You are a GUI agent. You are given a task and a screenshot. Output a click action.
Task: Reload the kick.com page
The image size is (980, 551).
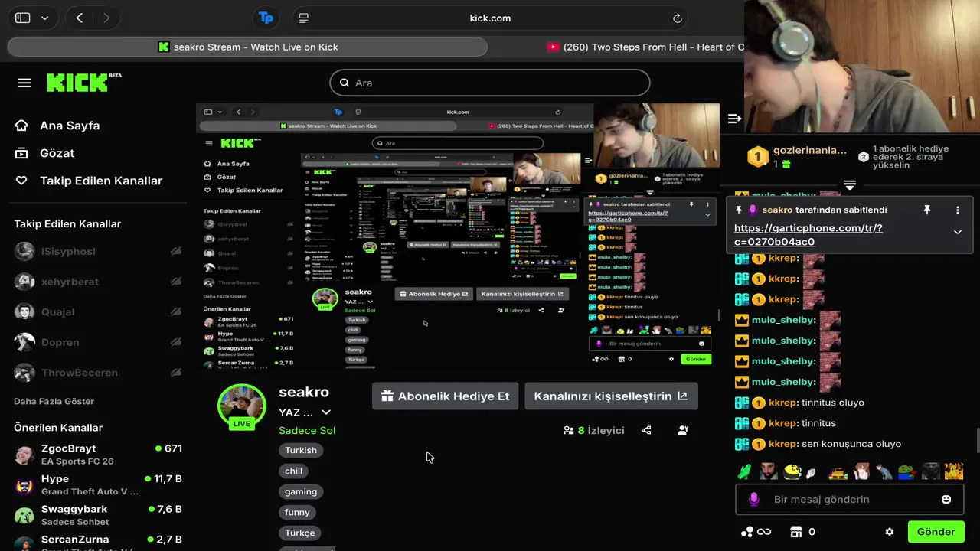678,18
